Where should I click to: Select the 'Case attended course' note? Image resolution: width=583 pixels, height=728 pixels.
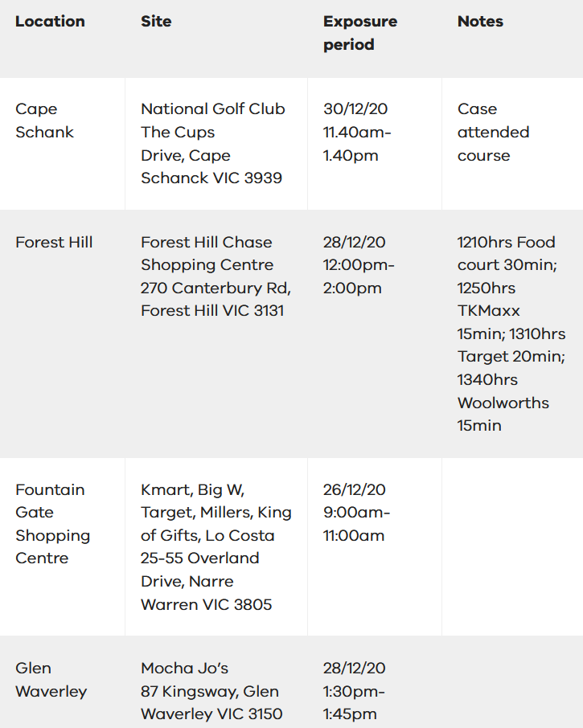point(494,132)
